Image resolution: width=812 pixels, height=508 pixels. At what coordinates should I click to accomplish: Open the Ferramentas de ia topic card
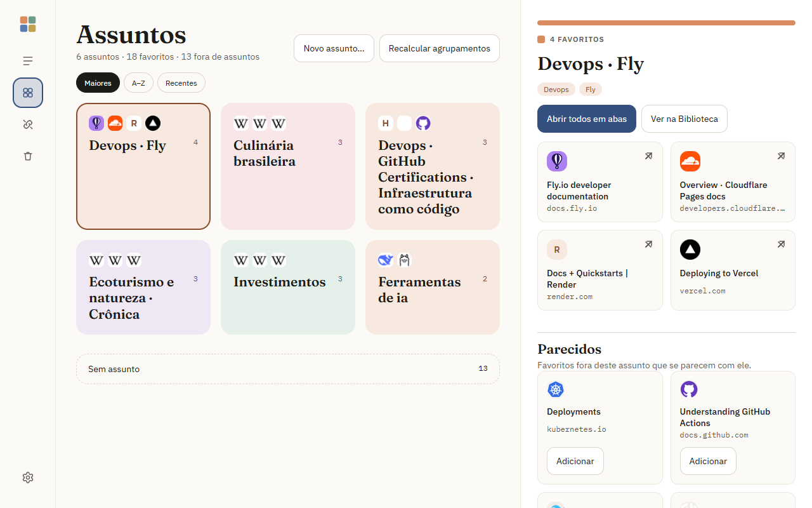[433, 287]
